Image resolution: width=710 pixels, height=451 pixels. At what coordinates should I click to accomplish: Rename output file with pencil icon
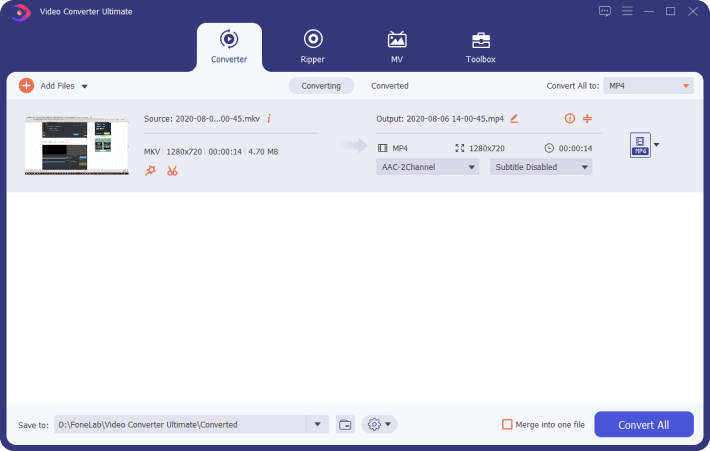click(514, 118)
